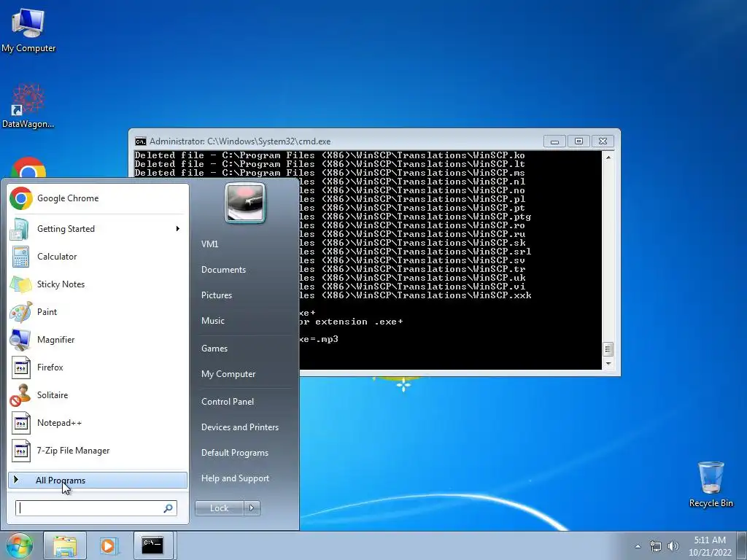Click the network tray icon
This screenshot has height=560, width=747.
[656, 546]
